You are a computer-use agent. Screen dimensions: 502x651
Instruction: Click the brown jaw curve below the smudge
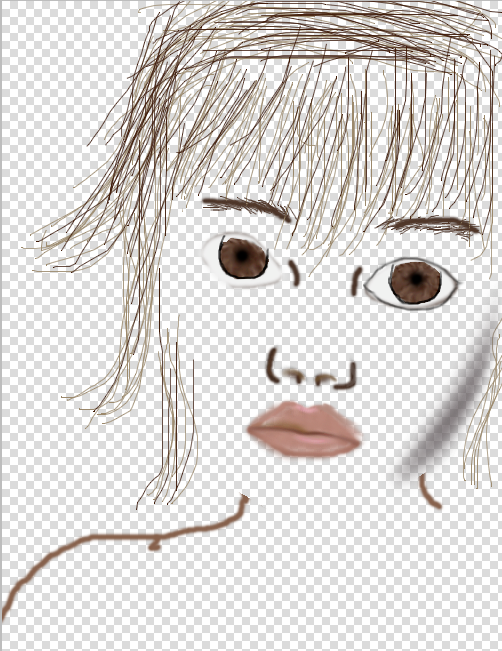tap(429, 492)
